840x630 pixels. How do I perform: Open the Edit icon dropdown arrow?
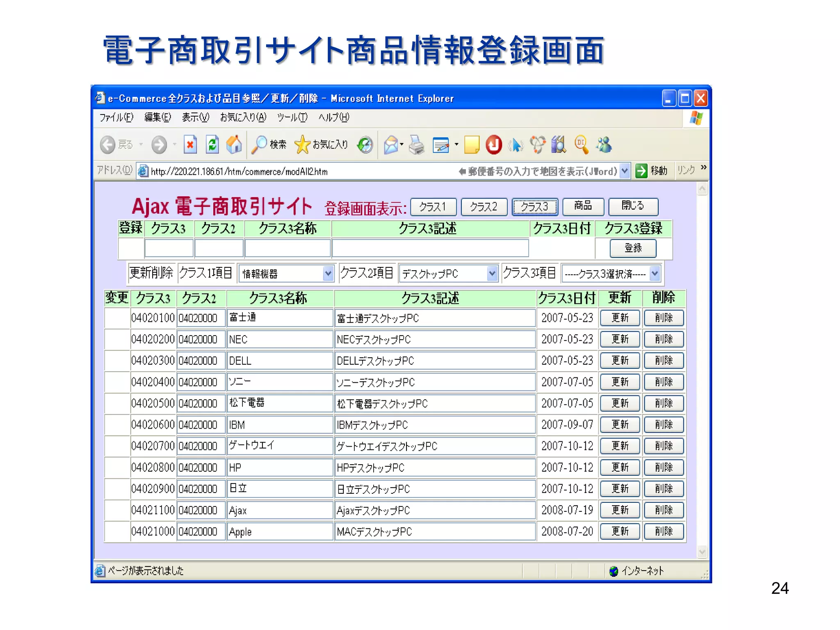click(456, 144)
